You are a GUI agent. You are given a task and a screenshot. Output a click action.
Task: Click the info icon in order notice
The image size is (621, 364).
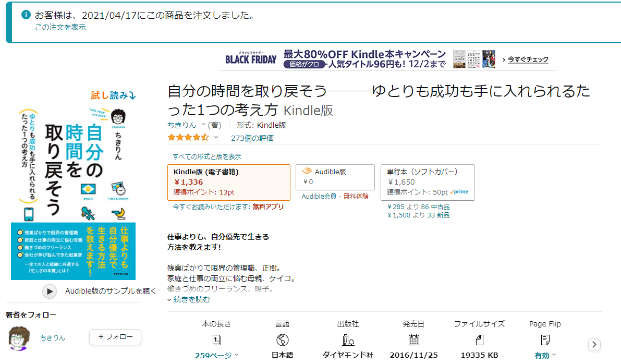(26, 15)
